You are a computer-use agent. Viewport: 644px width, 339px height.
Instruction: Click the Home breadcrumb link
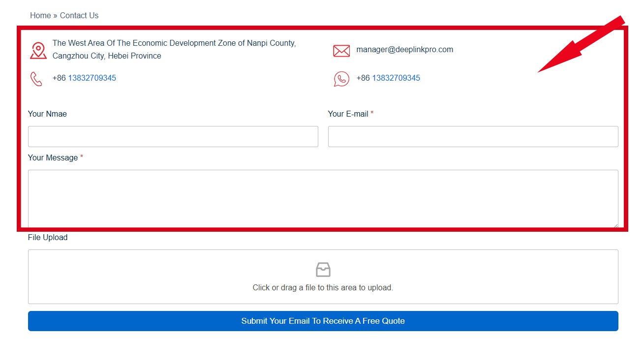click(40, 15)
